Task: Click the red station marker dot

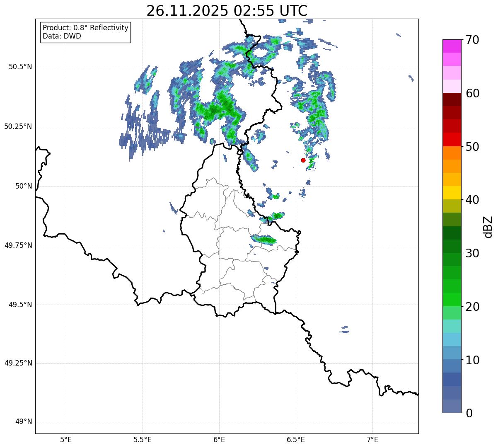Action: (x=303, y=160)
